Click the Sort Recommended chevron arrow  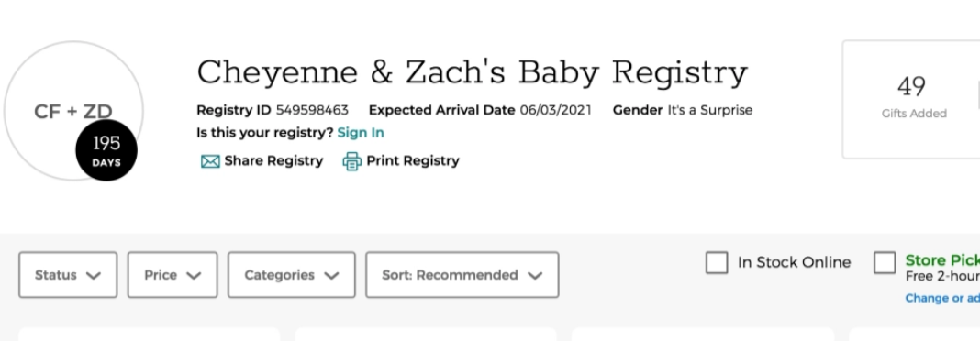[x=534, y=275]
